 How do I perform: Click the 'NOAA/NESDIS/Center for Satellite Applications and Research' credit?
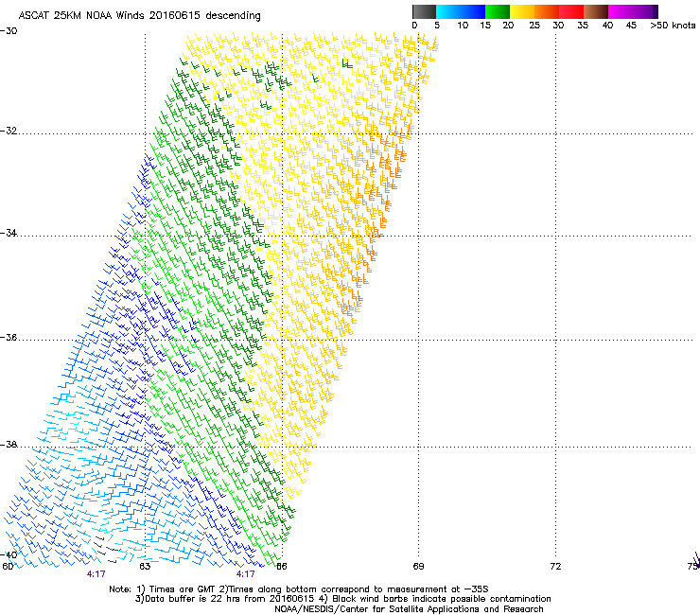[x=409, y=609]
